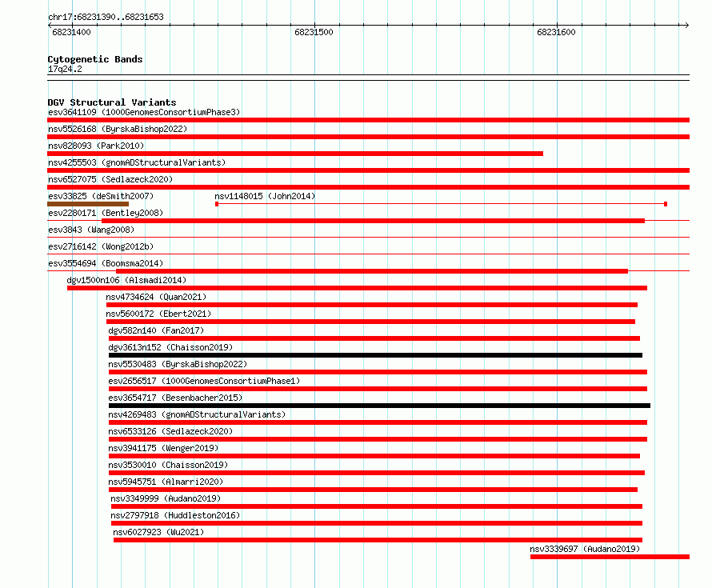712x588 pixels.
Task: Click the nsv6027923 (Wu2021) label
Action: point(158,532)
